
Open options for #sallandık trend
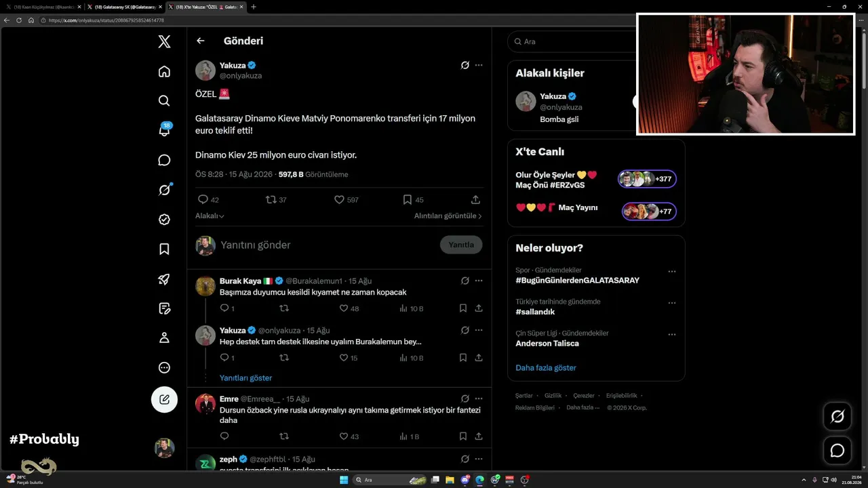tap(672, 302)
